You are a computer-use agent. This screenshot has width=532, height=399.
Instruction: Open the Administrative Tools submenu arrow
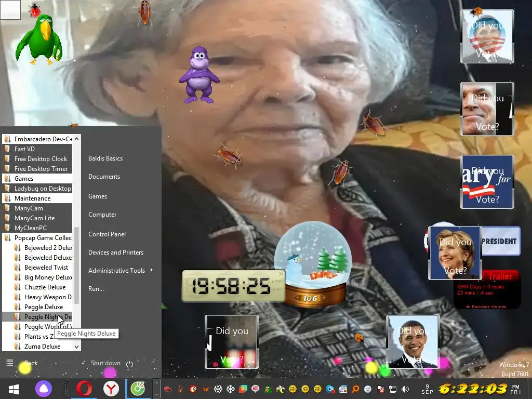(x=151, y=270)
